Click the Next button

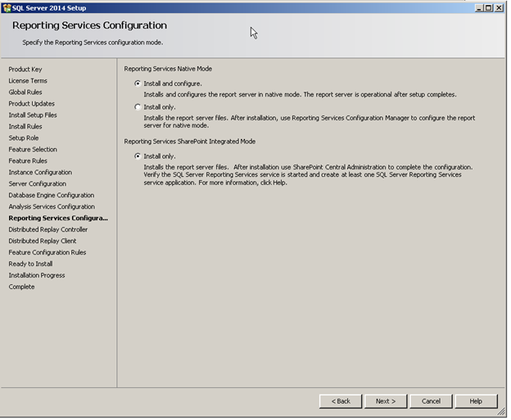coord(386,401)
